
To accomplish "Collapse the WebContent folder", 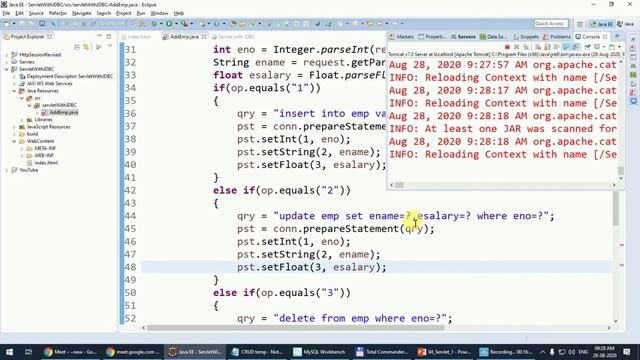I will pos(14,141).
